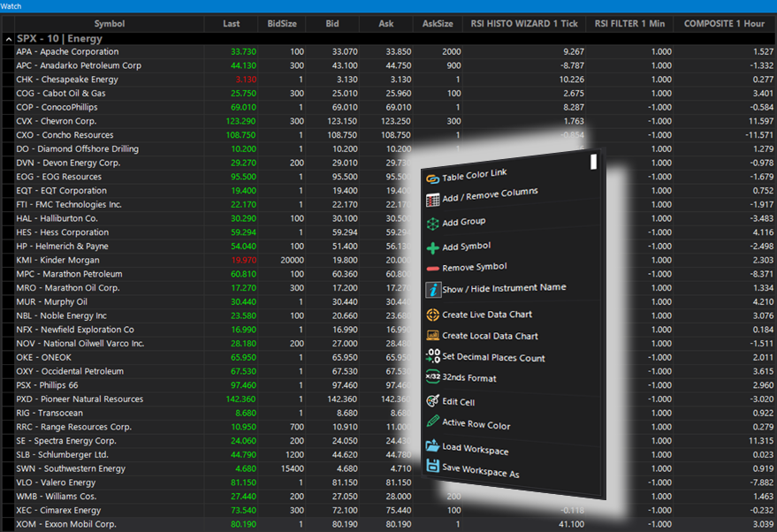Click Valero Energy's last price 81.150
The height and width of the screenshot is (532, 777).
pyautogui.click(x=243, y=482)
